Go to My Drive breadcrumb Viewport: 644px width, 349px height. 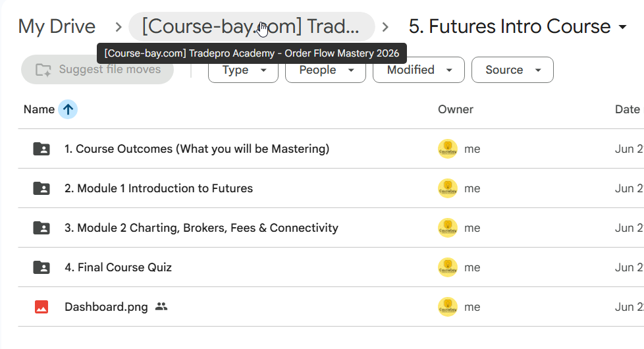(57, 27)
